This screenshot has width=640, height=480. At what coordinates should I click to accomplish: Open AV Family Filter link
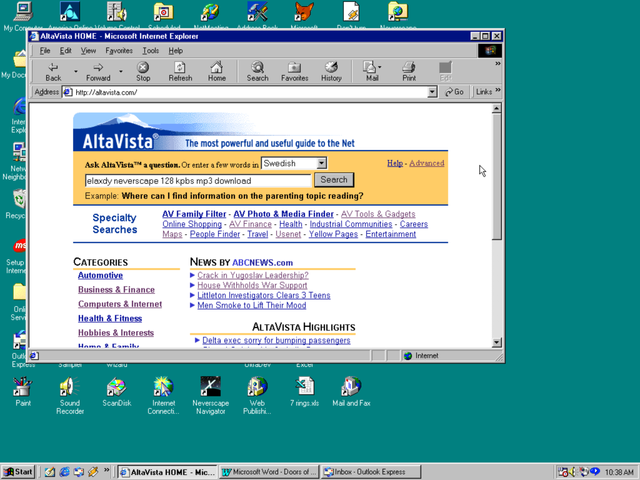194,214
